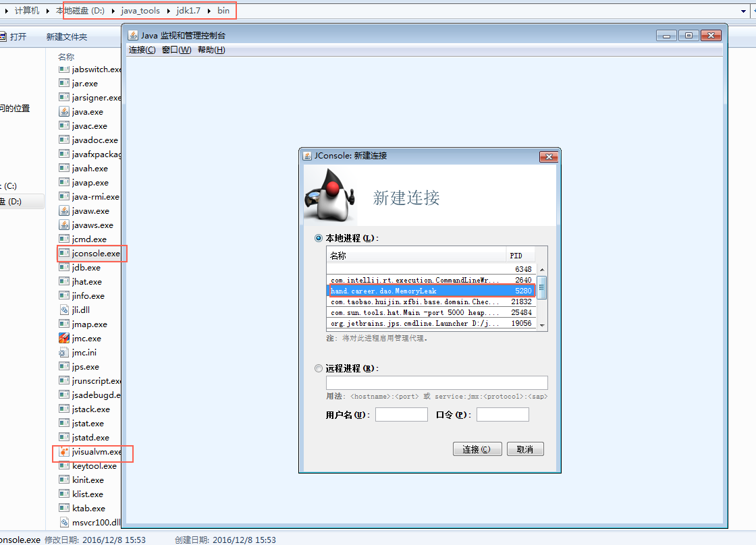Click jdk1.7 in the address breadcrumb
The image size is (756, 545).
pos(188,11)
